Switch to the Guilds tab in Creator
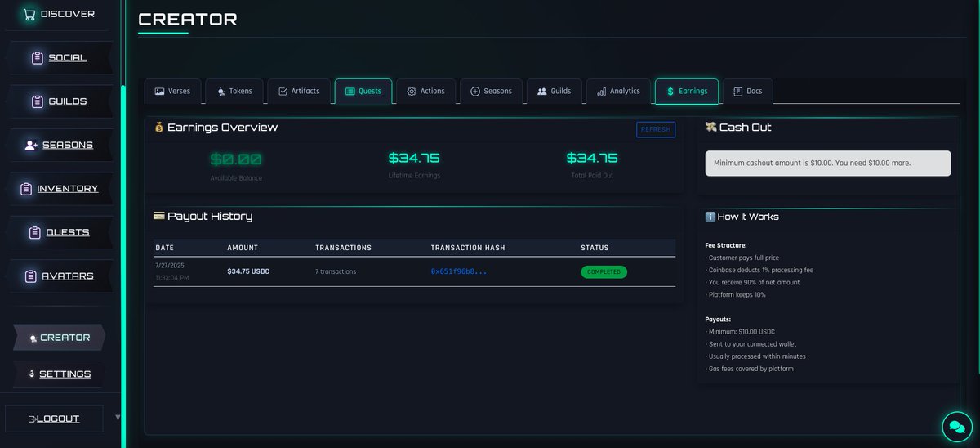 click(555, 92)
